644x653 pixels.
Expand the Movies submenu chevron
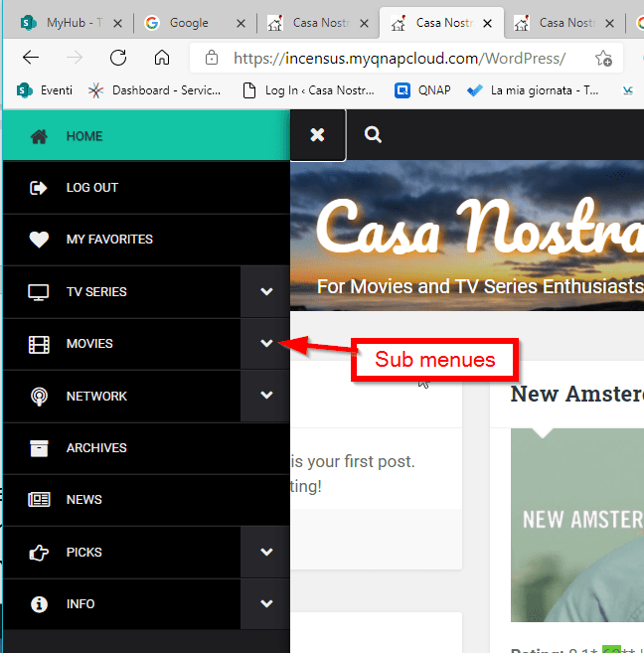pyautogui.click(x=266, y=343)
